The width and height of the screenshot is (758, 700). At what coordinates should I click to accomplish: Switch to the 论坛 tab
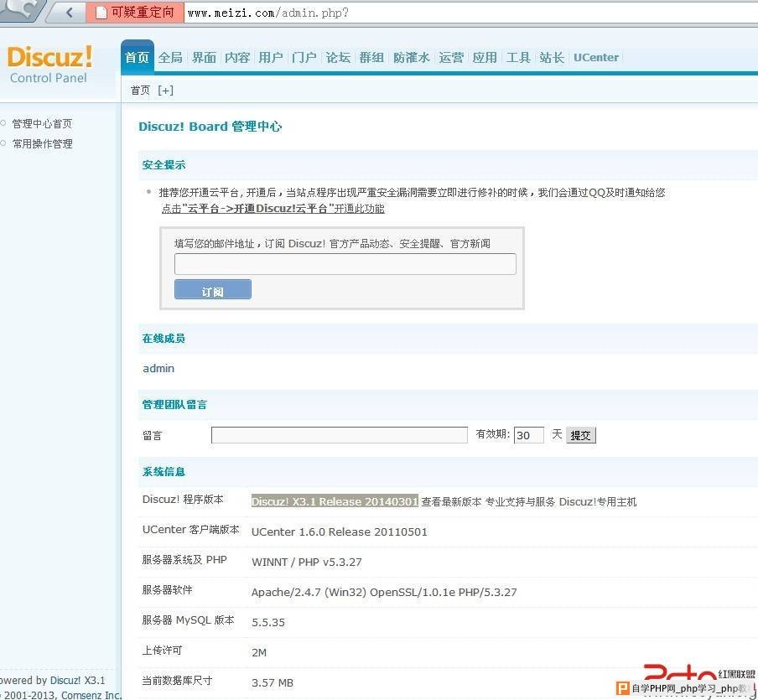(x=338, y=58)
